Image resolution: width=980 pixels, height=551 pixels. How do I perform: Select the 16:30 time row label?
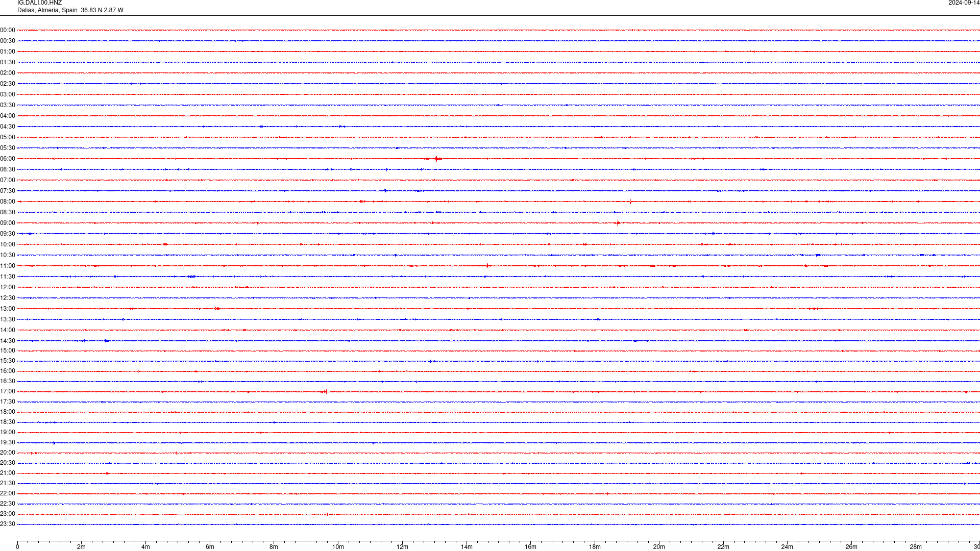[8, 381]
